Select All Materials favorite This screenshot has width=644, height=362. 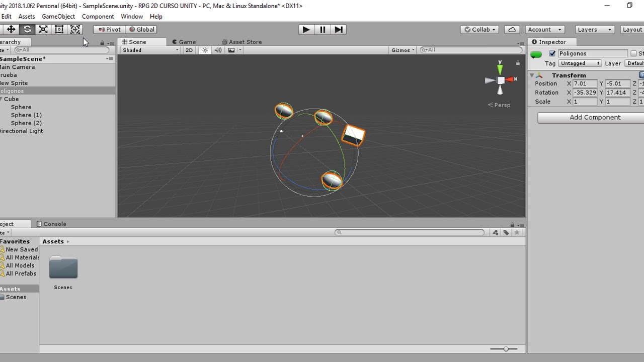tap(20, 257)
